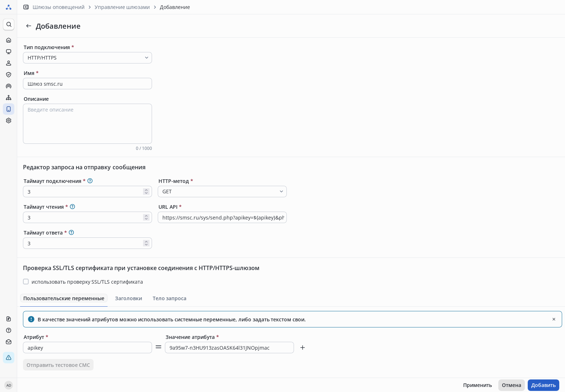Dismiss the system variables info banner

tap(554, 319)
